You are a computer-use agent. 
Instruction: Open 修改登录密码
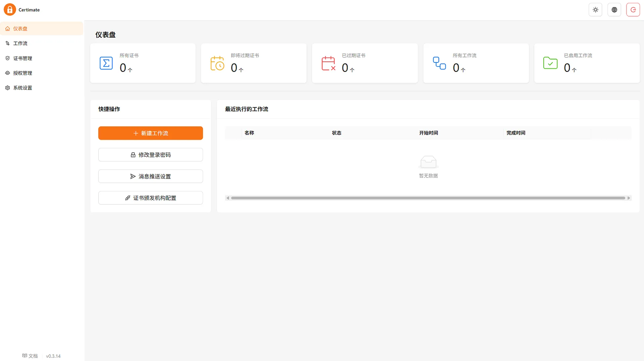[x=150, y=154]
